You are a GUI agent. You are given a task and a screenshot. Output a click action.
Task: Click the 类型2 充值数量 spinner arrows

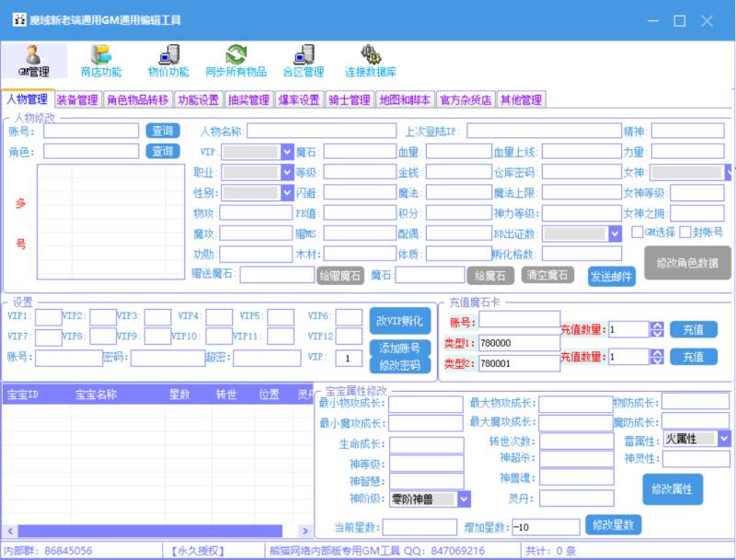coord(657,357)
